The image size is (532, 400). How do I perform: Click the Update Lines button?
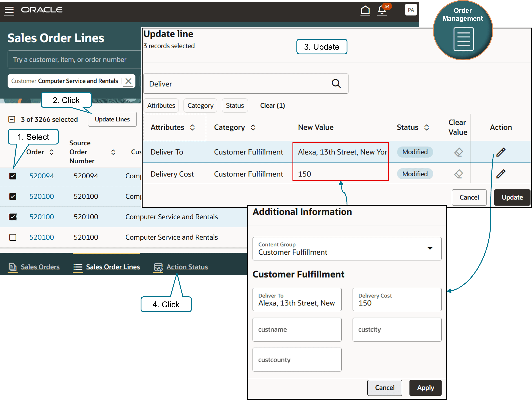click(112, 119)
